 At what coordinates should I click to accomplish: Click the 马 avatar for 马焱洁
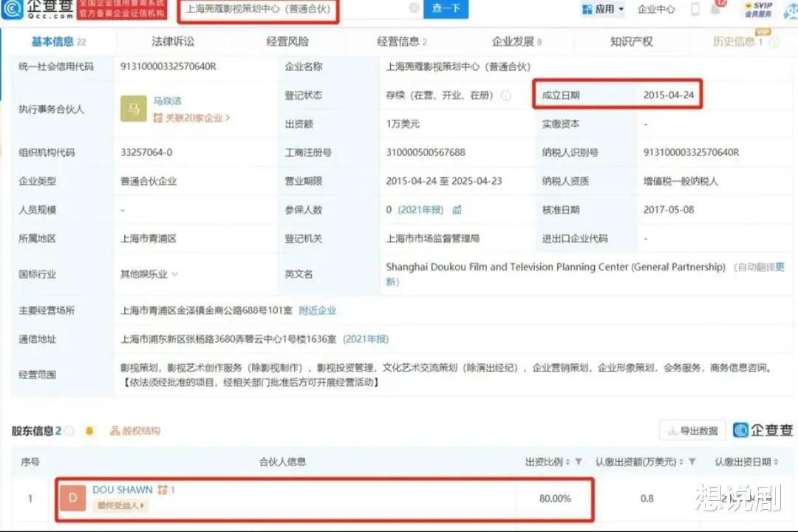pyautogui.click(x=133, y=109)
